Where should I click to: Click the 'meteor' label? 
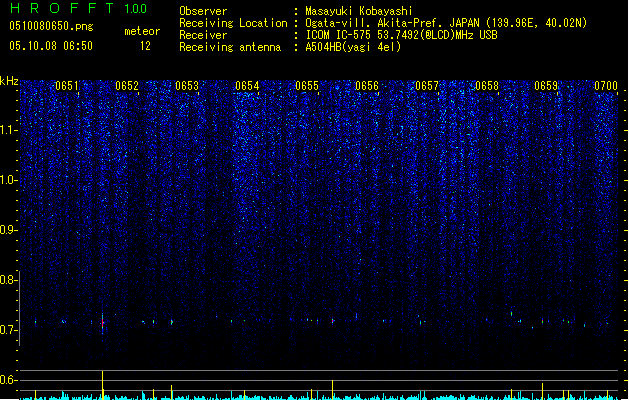[142, 31]
